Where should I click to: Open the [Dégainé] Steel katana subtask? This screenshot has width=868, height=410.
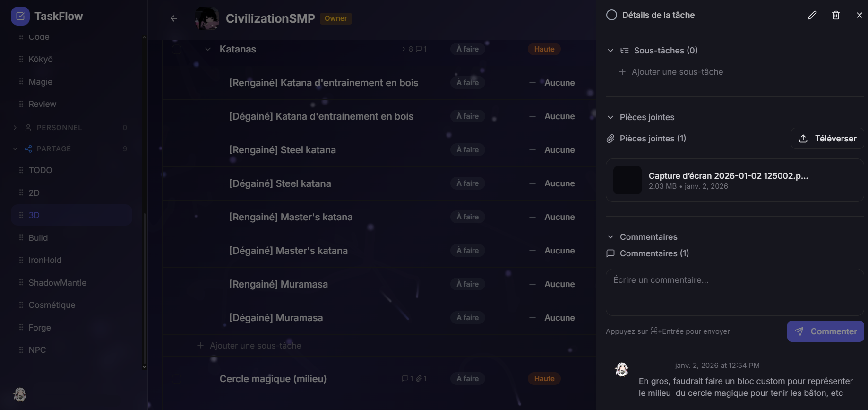point(280,183)
